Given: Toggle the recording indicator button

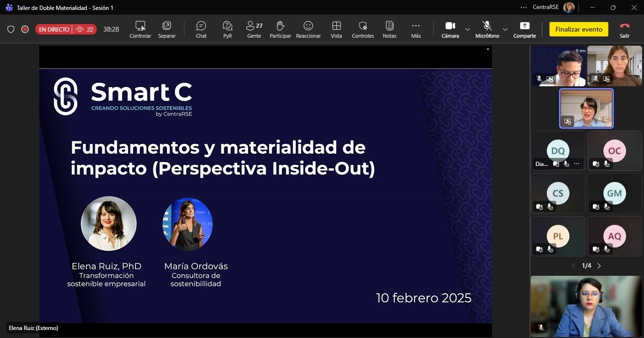Looking at the screenshot, I should (25, 29).
